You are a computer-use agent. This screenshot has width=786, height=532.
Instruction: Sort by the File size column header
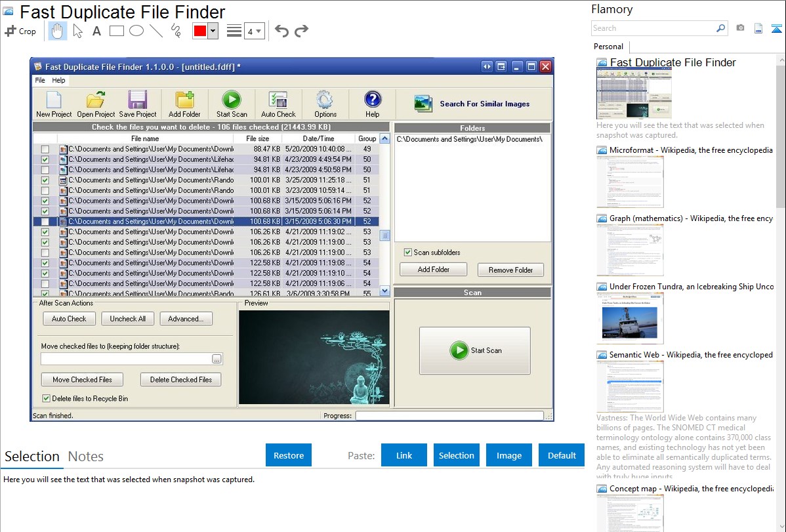(258, 139)
